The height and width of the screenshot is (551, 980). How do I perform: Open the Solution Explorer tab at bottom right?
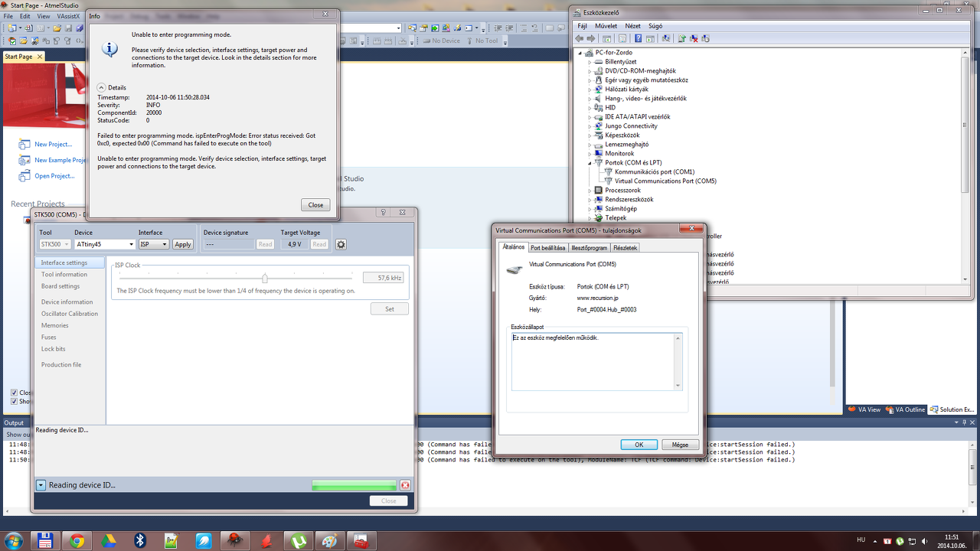tap(952, 409)
